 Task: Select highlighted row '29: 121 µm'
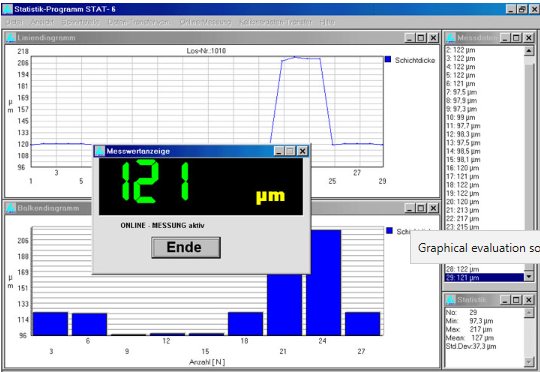pos(485,278)
